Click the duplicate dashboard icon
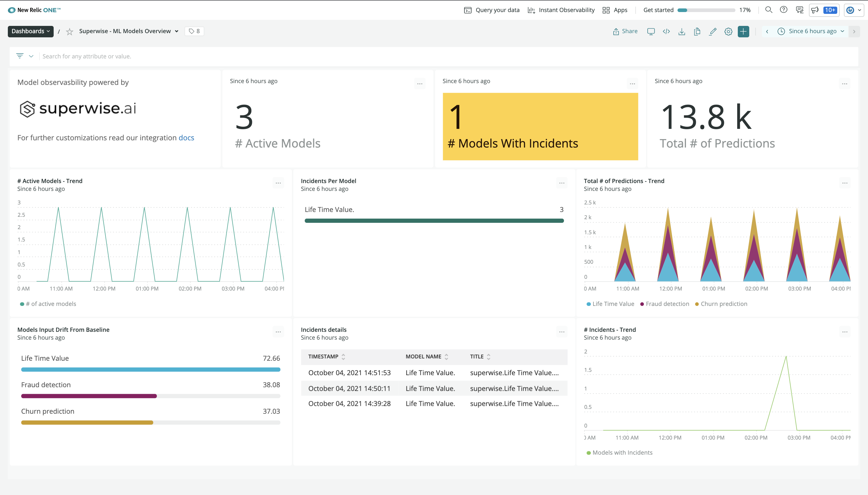Viewport: 868px width, 495px height. coord(697,32)
